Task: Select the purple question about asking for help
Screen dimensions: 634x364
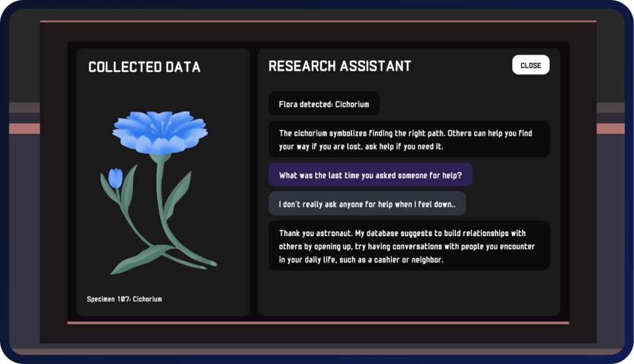Action: (x=371, y=175)
